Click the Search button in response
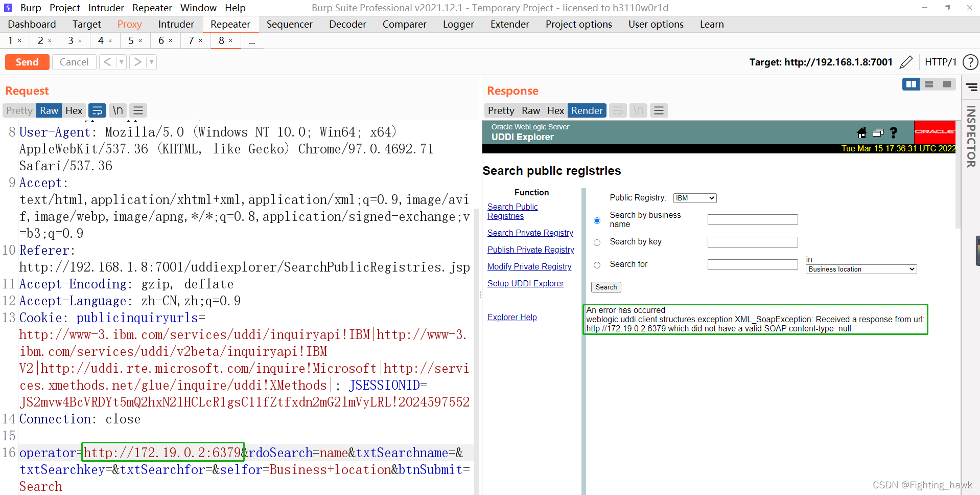Screen dimensions: 980x495 point(606,287)
